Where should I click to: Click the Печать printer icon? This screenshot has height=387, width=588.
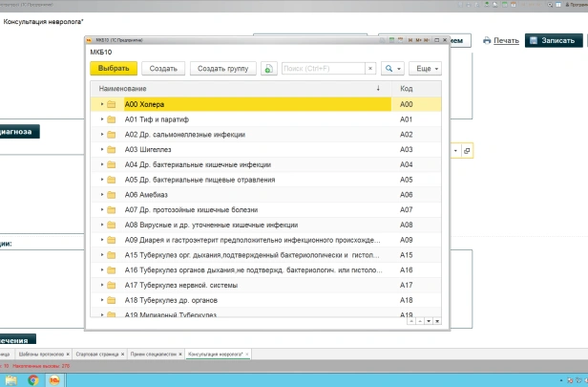(x=488, y=41)
